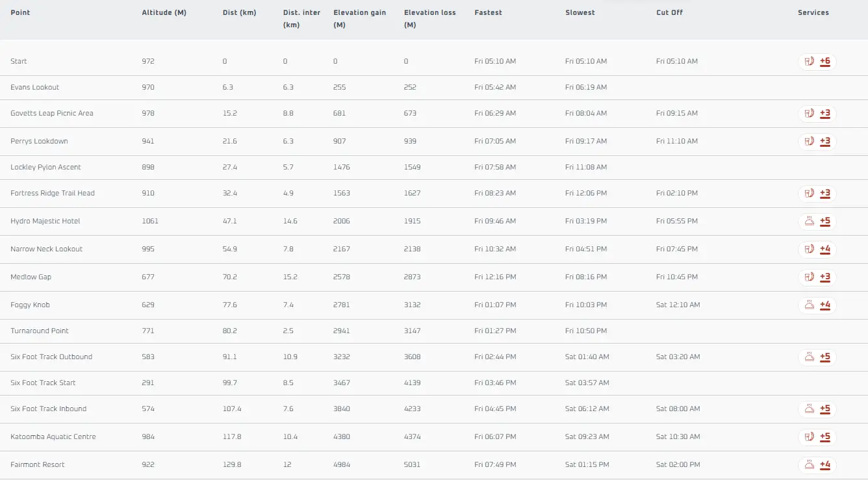
Task: Click the refreshment icon for Narrow Neck Lookout
Action: click(x=810, y=249)
